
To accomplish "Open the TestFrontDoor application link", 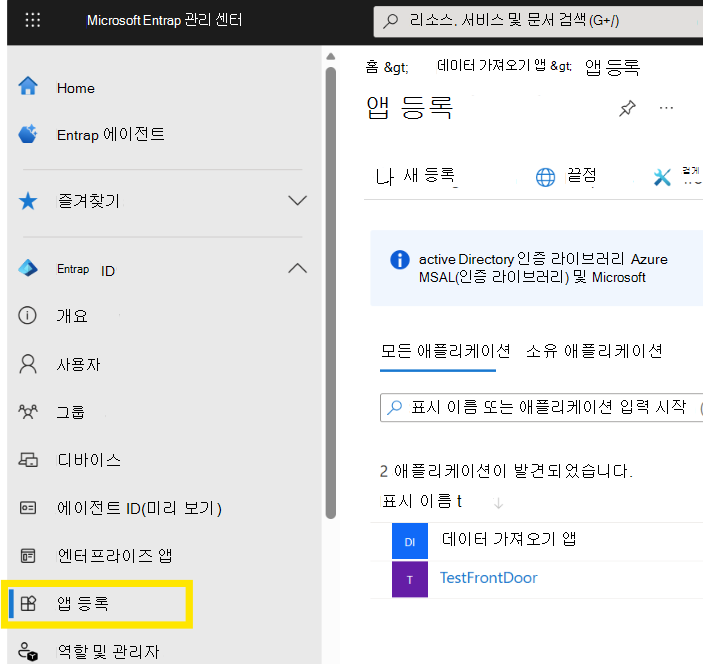I will point(488,577).
